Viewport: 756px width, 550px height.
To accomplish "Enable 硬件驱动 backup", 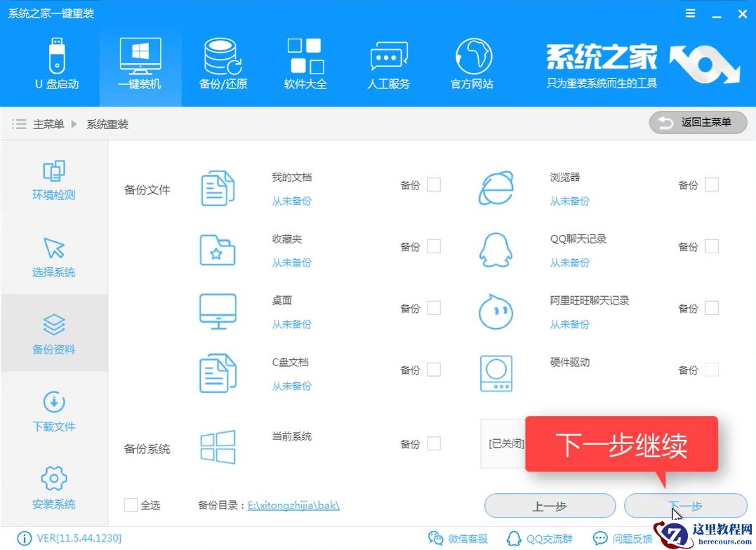I will click(712, 370).
